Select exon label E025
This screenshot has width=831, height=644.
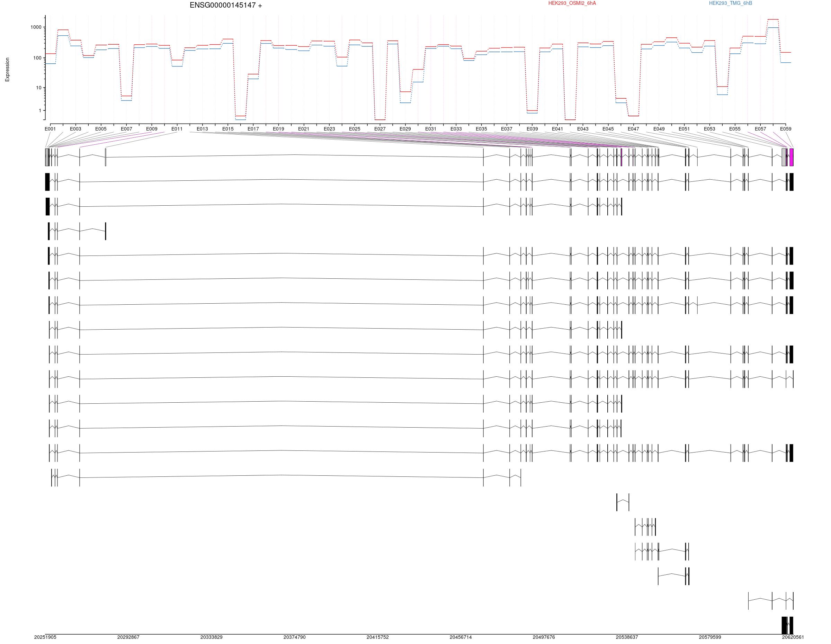pyautogui.click(x=355, y=129)
